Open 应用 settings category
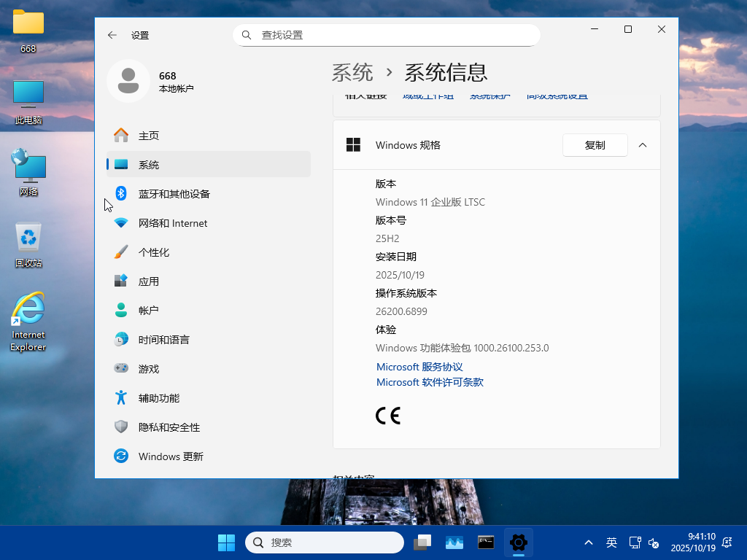 coord(149,281)
